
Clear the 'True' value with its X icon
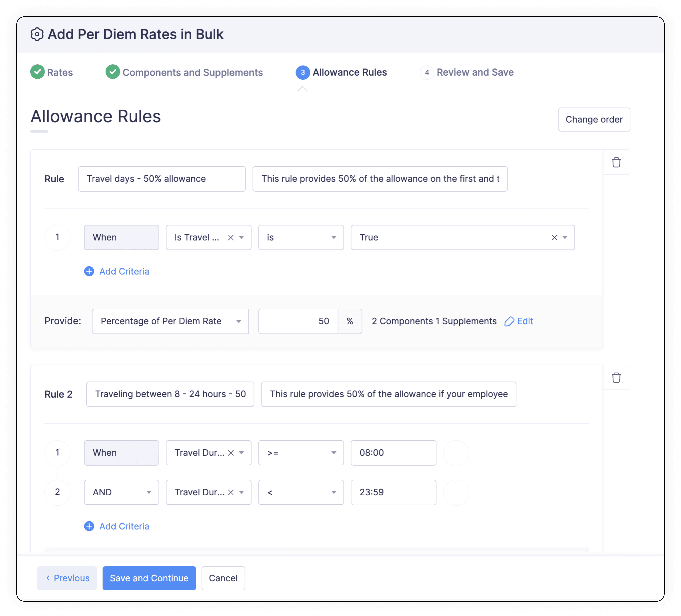554,238
